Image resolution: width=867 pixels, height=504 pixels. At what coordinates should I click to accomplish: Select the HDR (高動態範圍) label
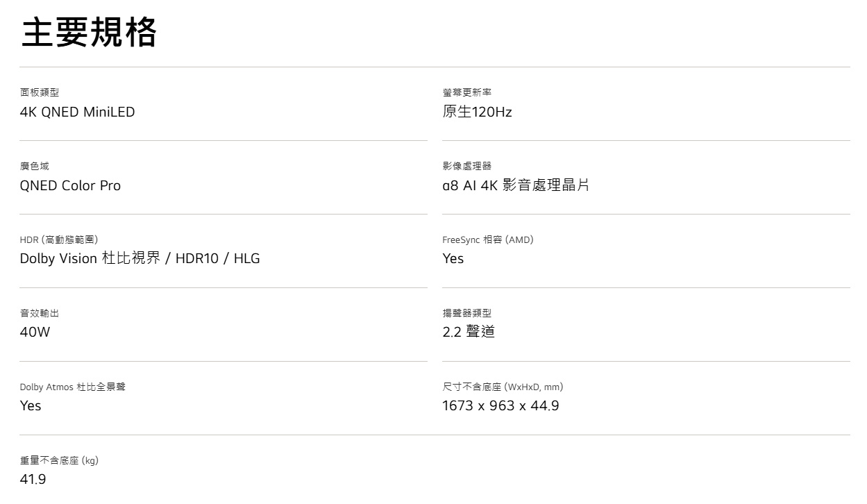(x=64, y=240)
